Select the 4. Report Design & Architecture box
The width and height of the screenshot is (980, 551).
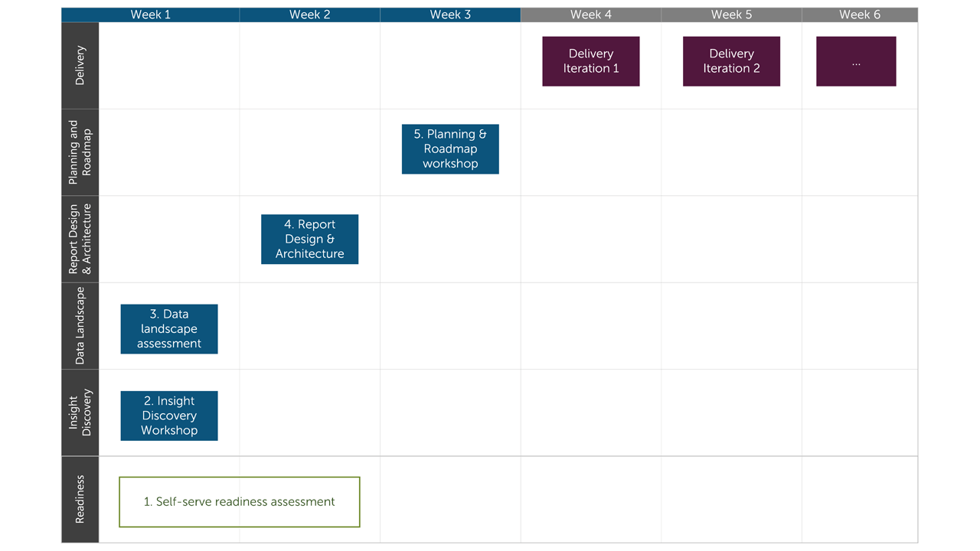pos(309,239)
